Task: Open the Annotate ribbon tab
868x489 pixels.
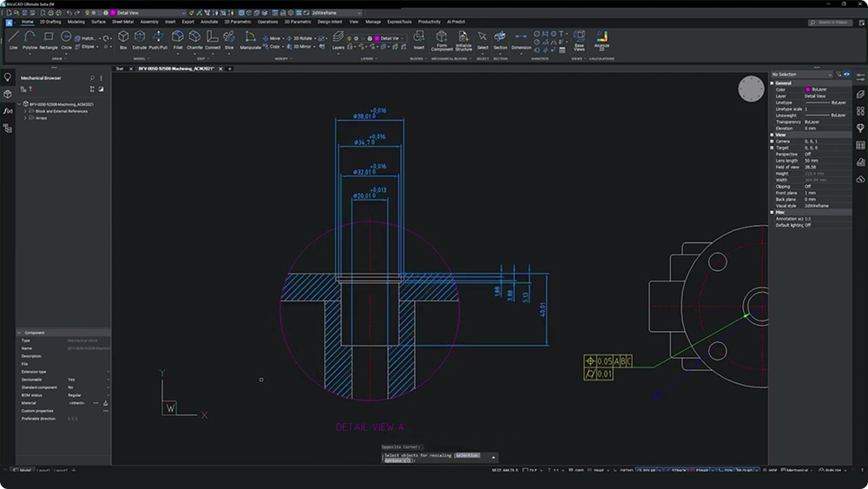Action: point(208,22)
